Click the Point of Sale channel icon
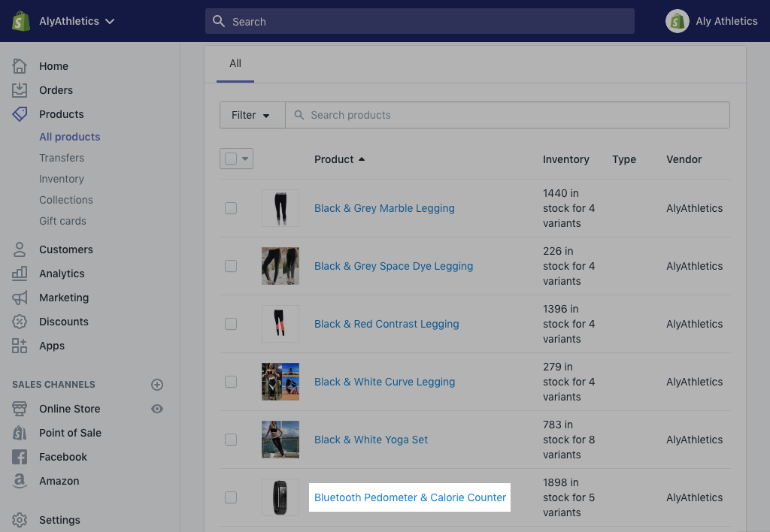This screenshot has width=770, height=532. point(20,433)
